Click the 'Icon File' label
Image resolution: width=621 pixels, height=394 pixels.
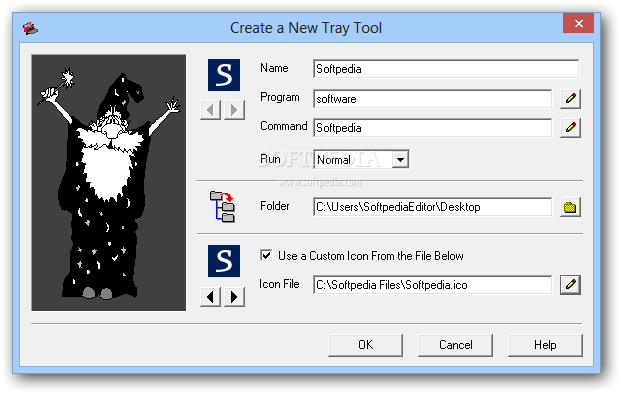click(x=279, y=284)
